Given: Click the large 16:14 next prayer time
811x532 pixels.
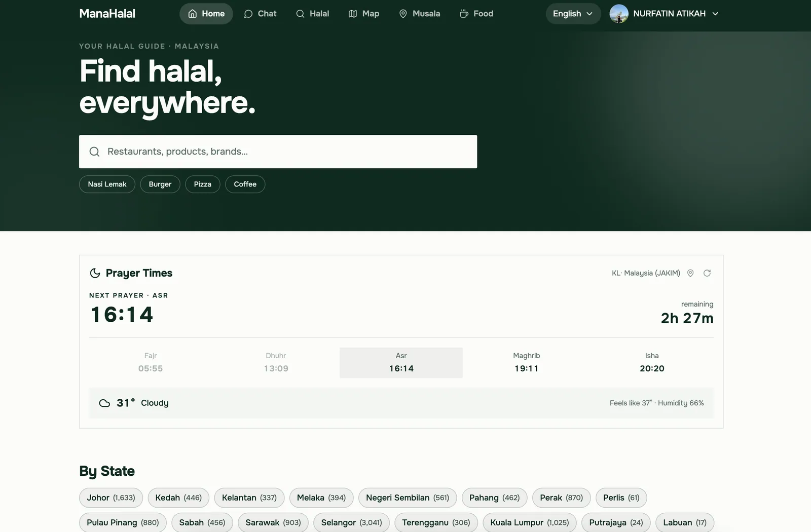Looking at the screenshot, I should pyautogui.click(x=122, y=315).
